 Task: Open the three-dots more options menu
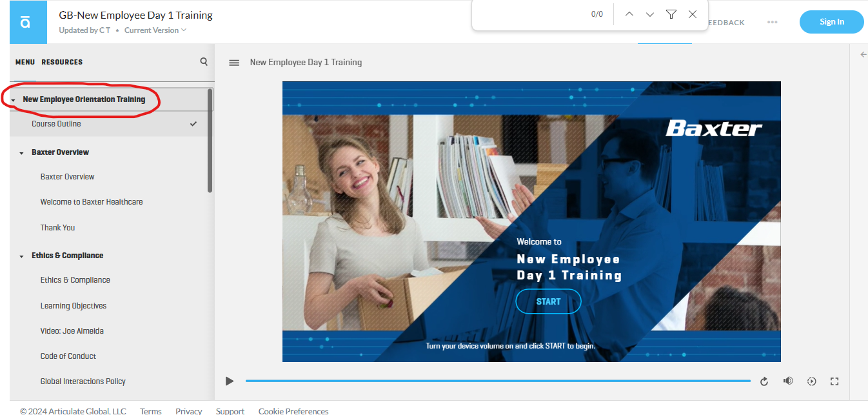click(773, 22)
